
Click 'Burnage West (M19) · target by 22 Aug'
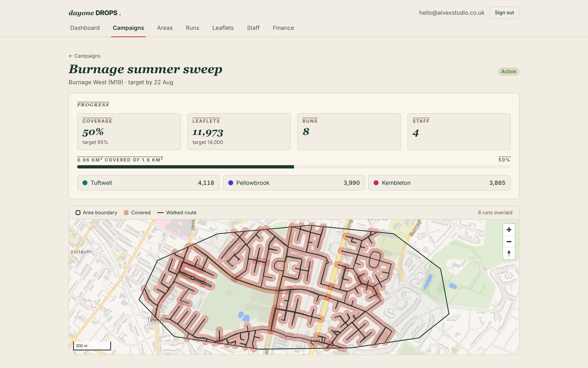(121, 82)
